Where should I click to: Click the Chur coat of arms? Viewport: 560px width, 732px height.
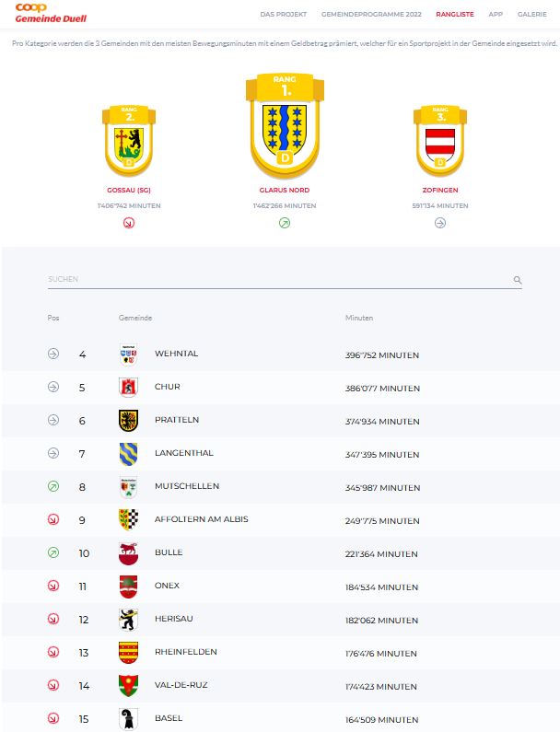click(128, 388)
